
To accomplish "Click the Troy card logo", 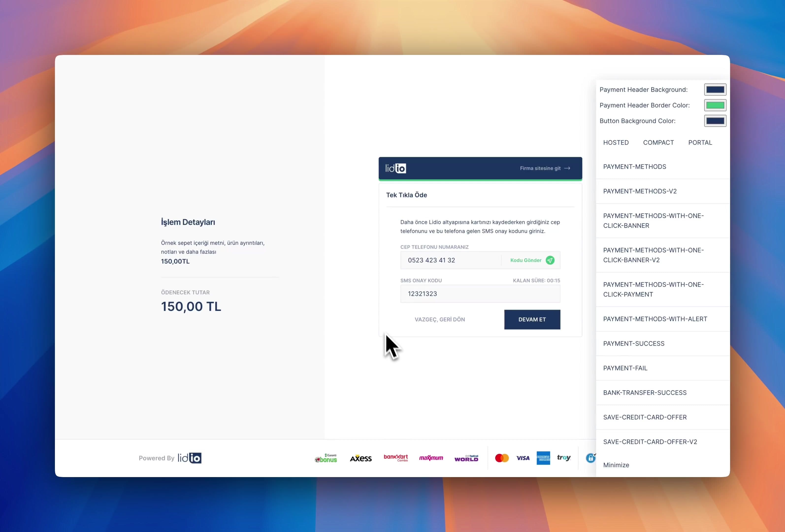I will click(x=564, y=458).
